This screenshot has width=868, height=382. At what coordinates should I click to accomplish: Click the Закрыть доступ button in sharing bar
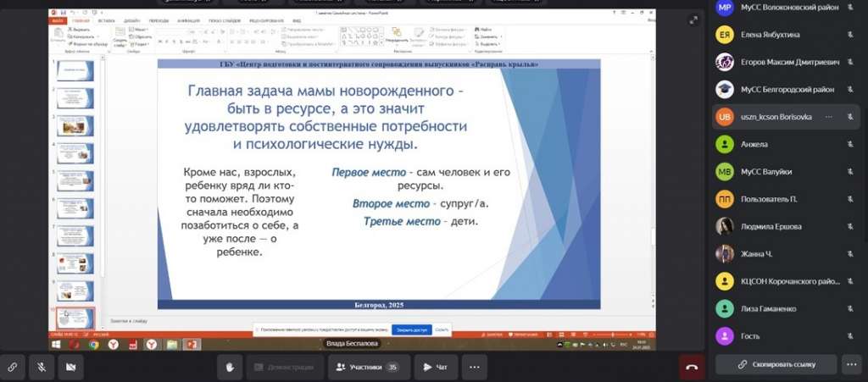tap(411, 329)
